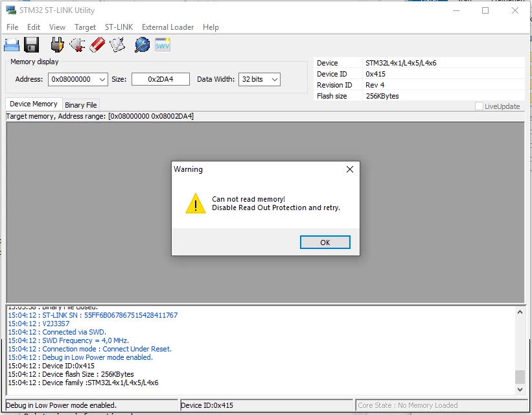Click Device ID value 0x415 in info panel
This screenshot has width=532, height=415.
pos(375,74)
